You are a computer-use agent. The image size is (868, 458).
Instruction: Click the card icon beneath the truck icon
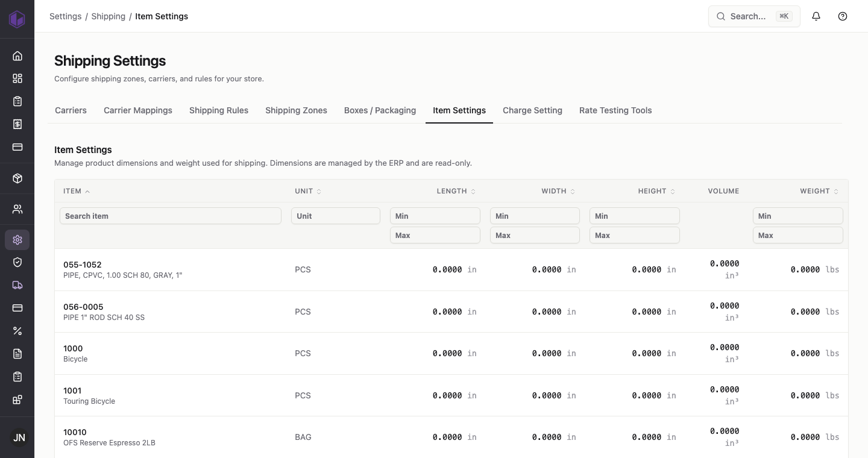(17, 308)
